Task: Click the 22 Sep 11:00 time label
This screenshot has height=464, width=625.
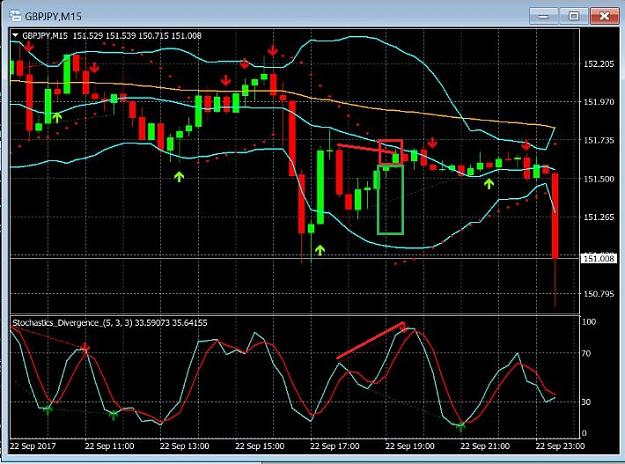Action: (x=109, y=446)
